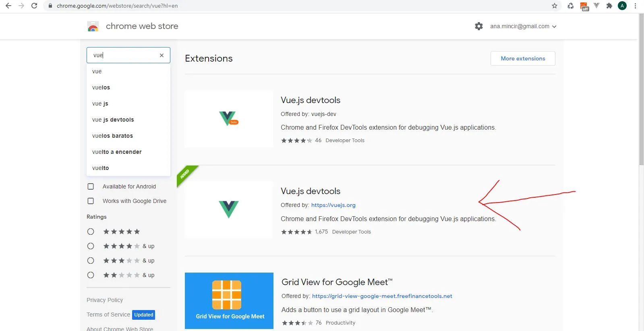Open the Terms of Service link
Screen dimensions: 644x331
click(x=108, y=314)
